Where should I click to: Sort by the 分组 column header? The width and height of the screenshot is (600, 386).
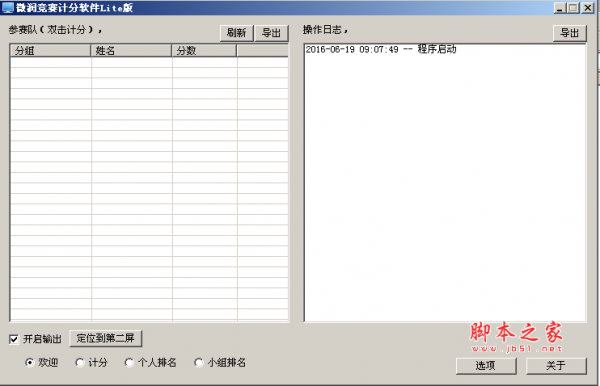[x=50, y=50]
